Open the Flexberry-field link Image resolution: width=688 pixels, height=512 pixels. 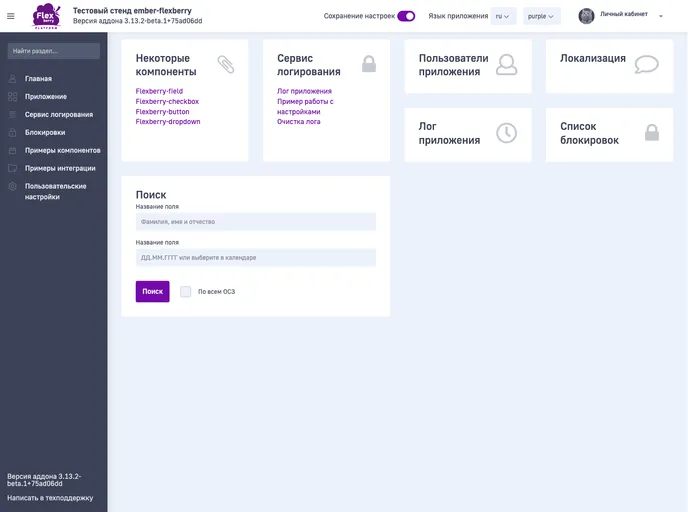click(x=159, y=91)
